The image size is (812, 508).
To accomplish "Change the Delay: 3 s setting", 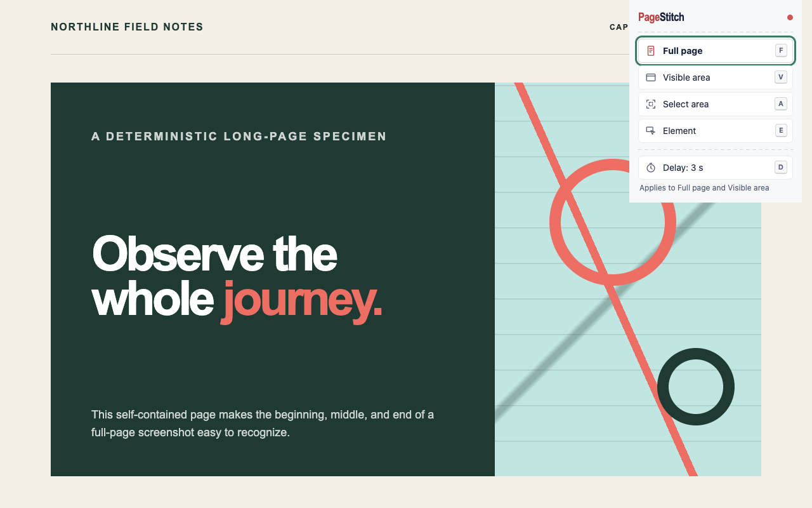I will 716,168.
